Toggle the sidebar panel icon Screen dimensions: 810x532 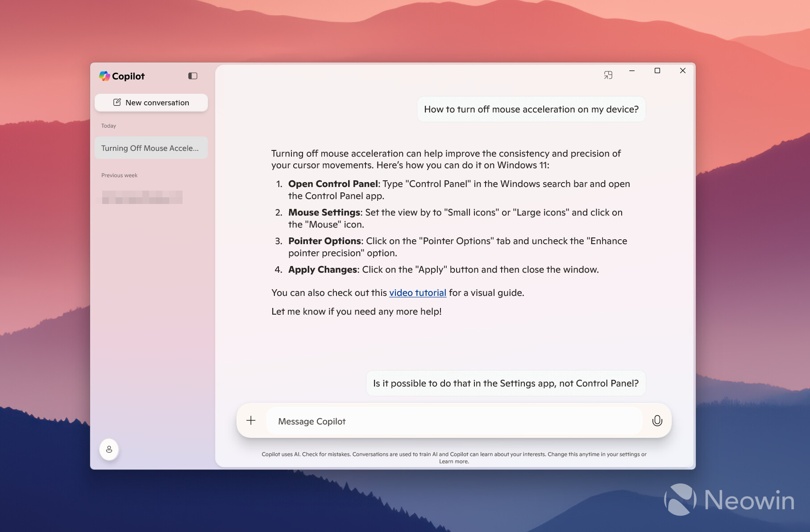pyautogui.click(x=193, y=76)
